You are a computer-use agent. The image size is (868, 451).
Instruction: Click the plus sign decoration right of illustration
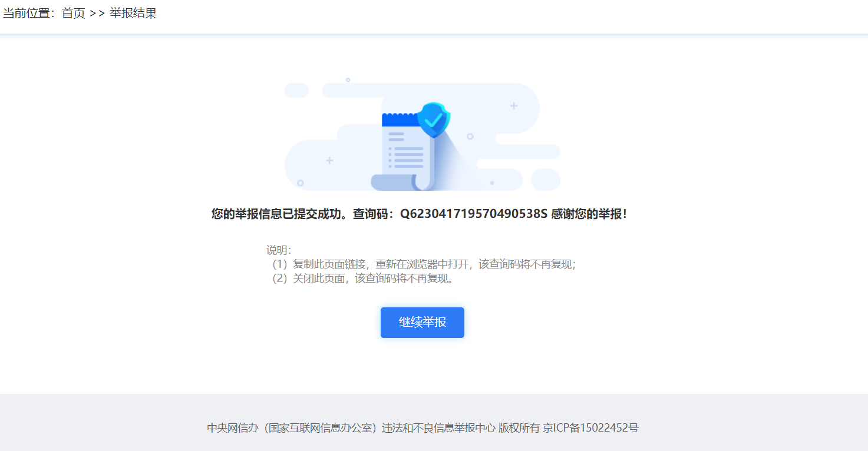click(x=513, y=106)
